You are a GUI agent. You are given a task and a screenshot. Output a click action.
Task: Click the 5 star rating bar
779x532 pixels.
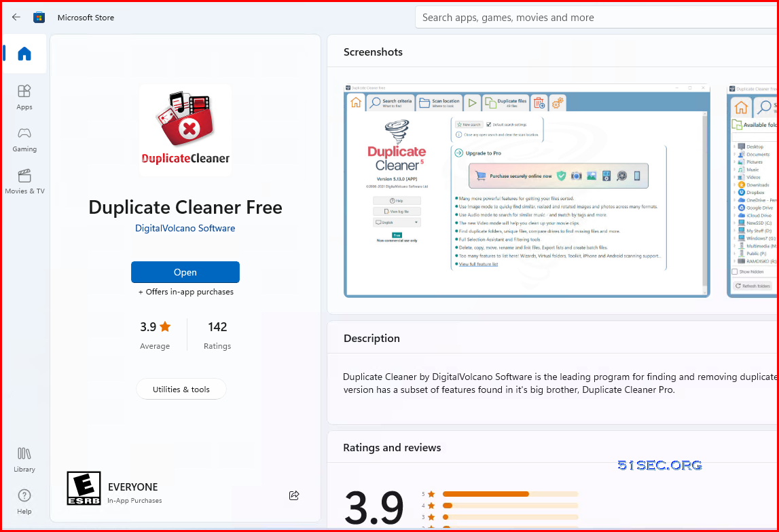[x=510, y=494]
